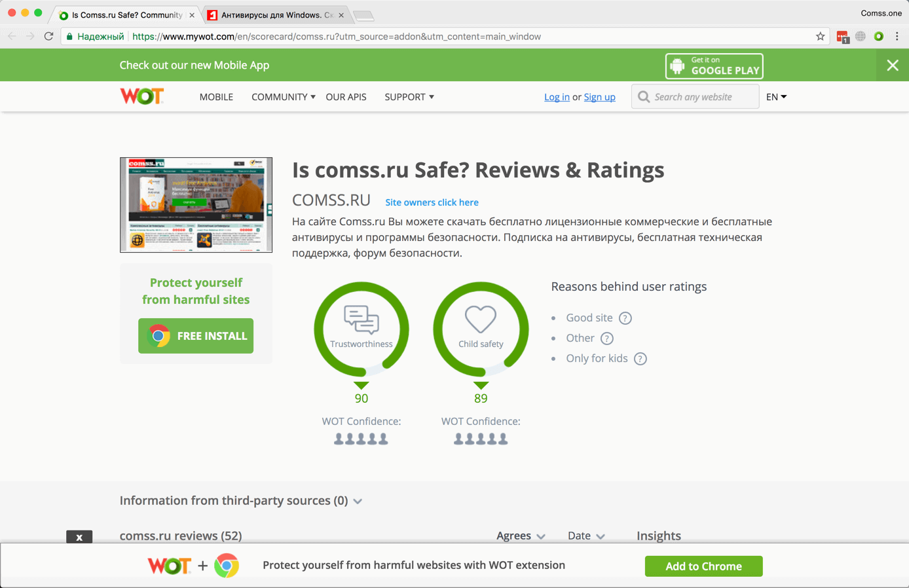Screen dimensions: 909x588
Task: Click the magnifier icon in the search box
Action: 644,97
